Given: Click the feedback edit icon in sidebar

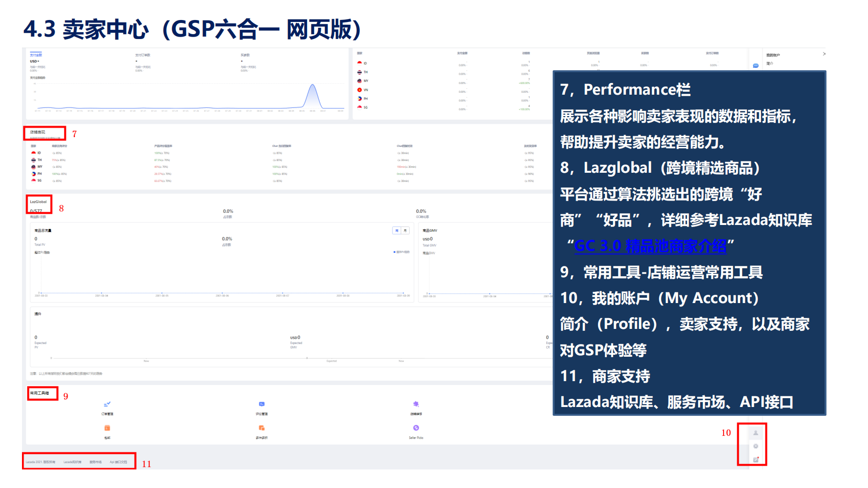Looking at the screenshot, I should click(756, 459).
